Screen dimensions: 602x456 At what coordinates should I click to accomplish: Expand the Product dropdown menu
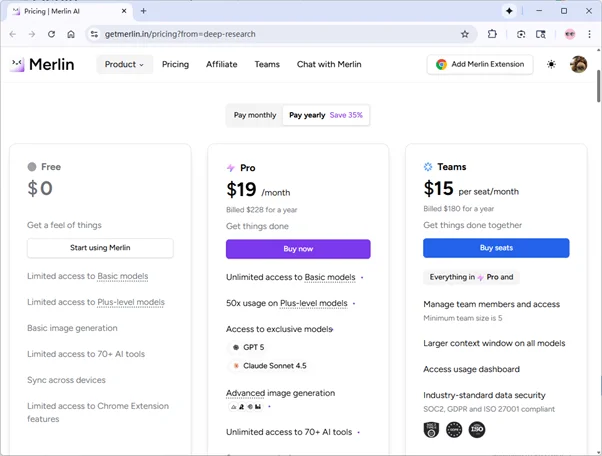tap(124, 64)
